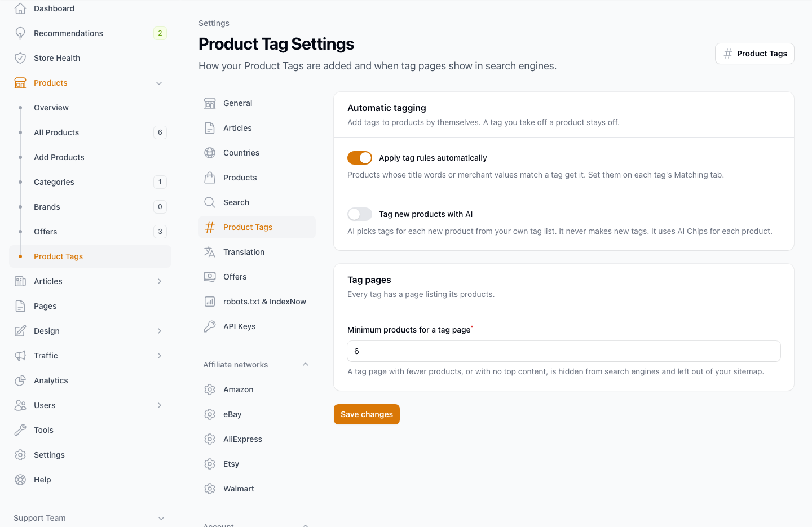This screenshot has width=812, height=527.
Task: Click the Analytics pie chart icon
Action: point(20,380)
